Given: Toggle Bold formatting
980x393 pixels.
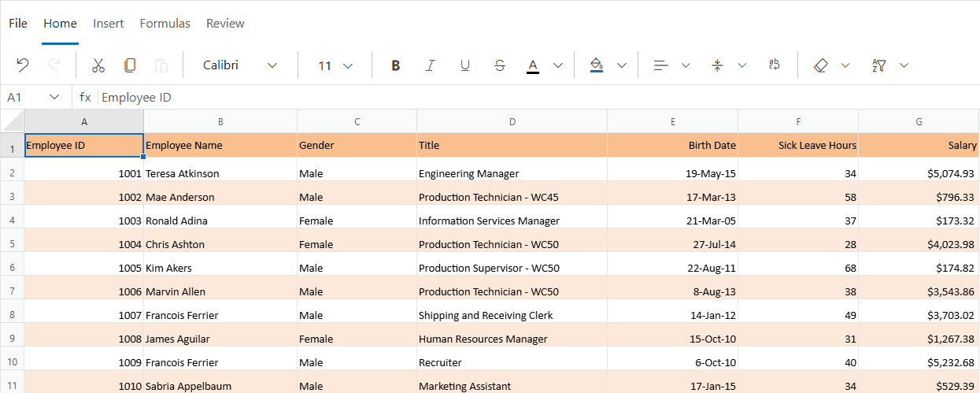Looking at the screenshot, I should [396, 65].
